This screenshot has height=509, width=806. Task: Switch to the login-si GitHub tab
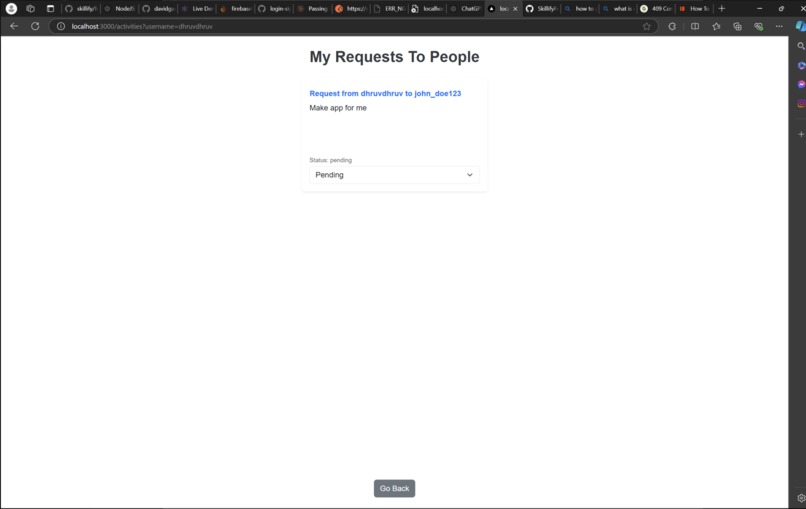[x=274, y=9]
